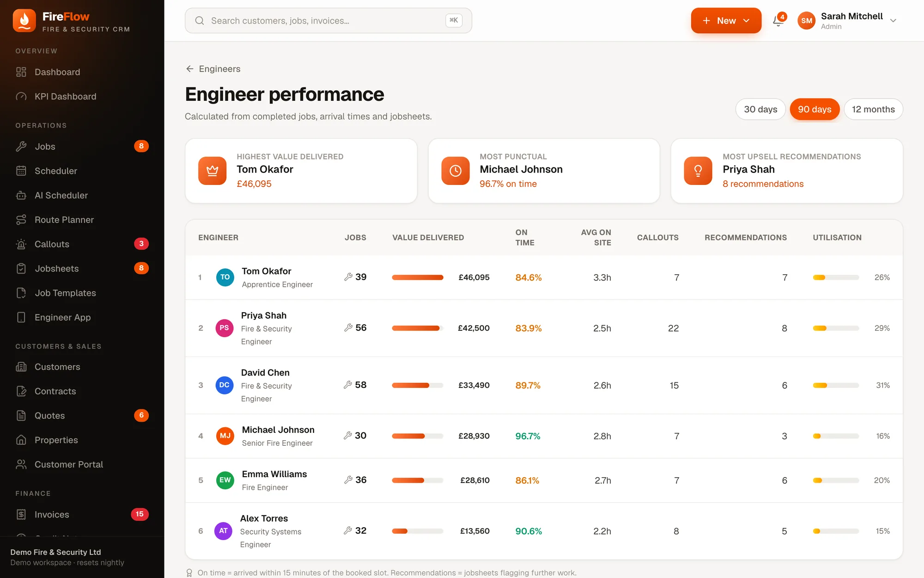Open the New dropdown button
The image size is (924, 578).
726,21
